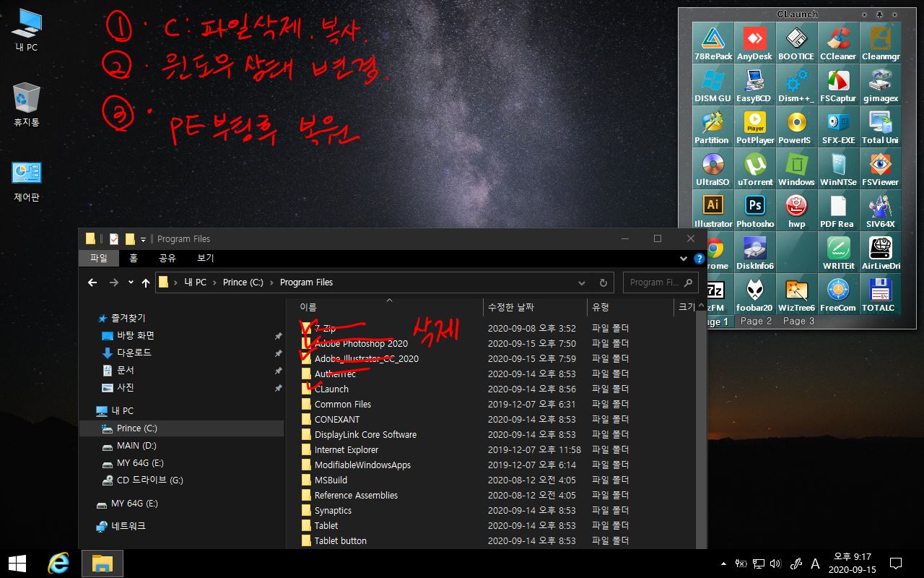Sort by 유형 column header
This screenshot has height=578, width=924.
(629, 307)
